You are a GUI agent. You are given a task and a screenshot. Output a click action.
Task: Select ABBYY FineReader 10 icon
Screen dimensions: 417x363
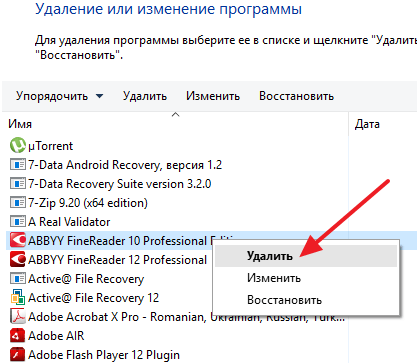18,240
